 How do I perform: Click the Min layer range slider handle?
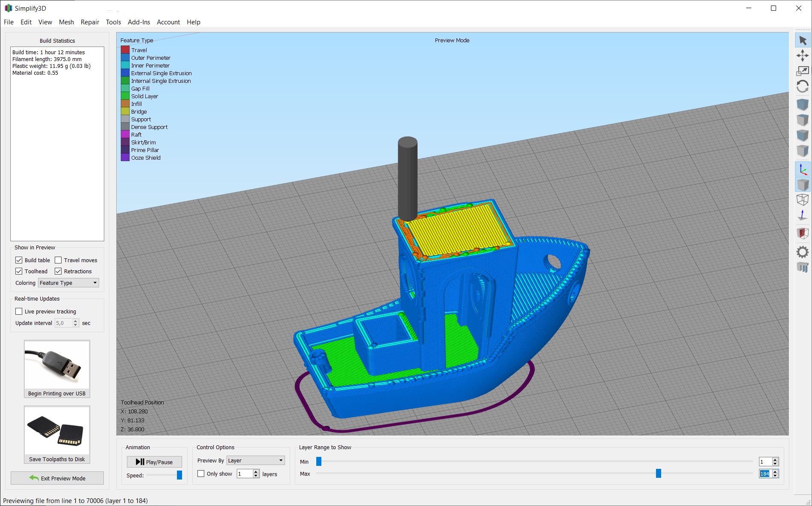[x=319, y=461]
